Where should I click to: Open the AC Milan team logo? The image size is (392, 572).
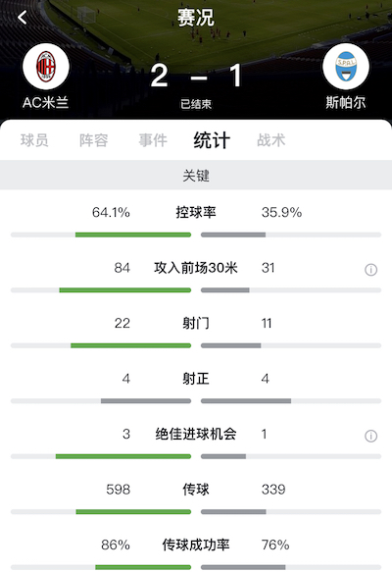tap(46, 67)
